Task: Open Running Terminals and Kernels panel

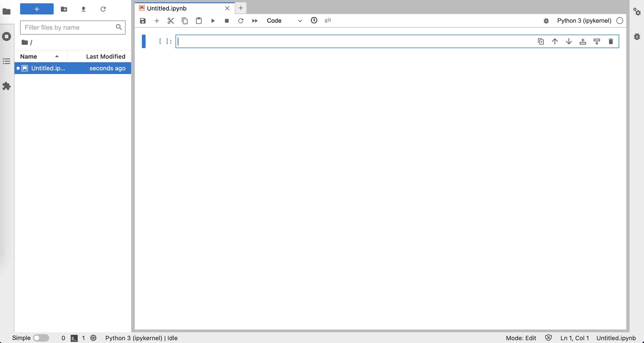Action: 7,36
